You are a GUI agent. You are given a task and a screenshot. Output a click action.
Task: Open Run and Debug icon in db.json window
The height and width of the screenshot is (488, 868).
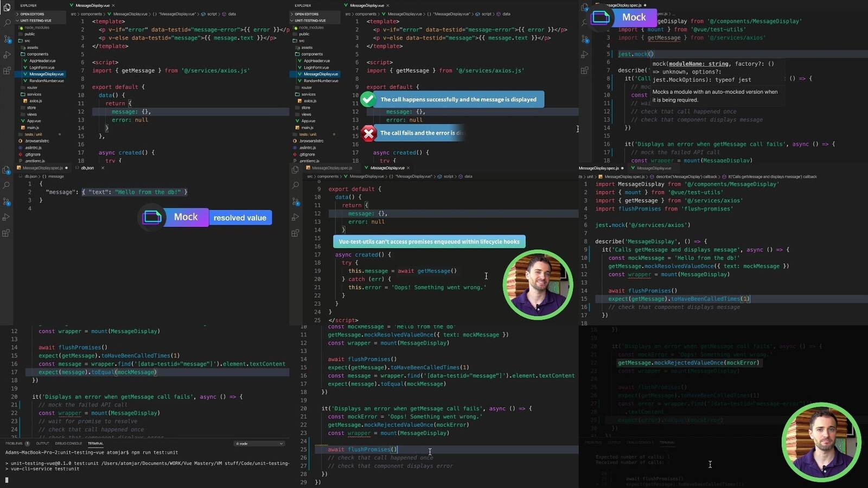pyautogui.click(x=7, y=217)
